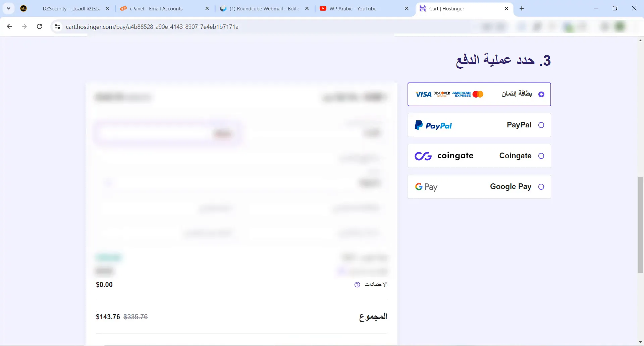The image size is (644, 346).
Task: Open the tab search dropdown arrow
Action: 9,8
